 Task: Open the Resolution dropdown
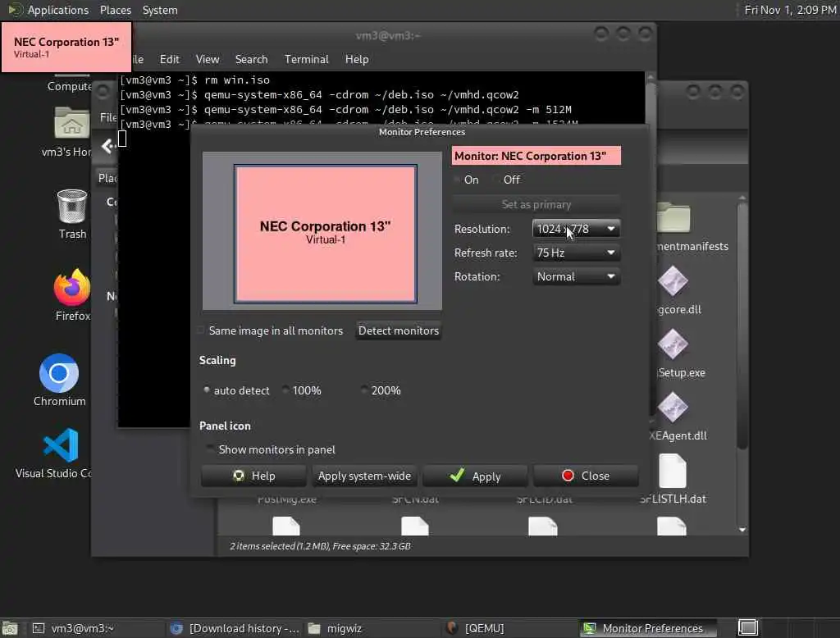click(576, 229)
